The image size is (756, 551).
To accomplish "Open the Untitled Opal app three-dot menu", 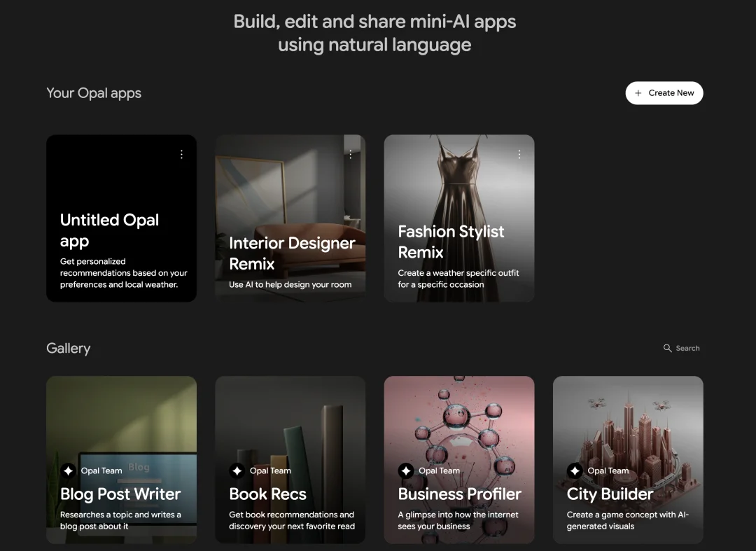I will [x=182, y=155].
